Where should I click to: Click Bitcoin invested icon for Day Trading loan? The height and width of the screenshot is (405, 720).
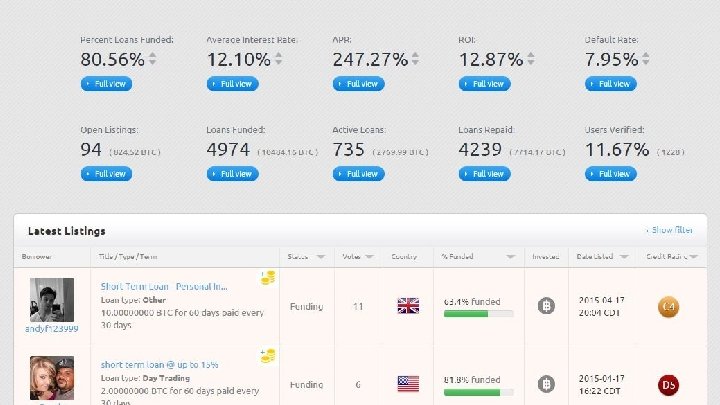(546, 383)
